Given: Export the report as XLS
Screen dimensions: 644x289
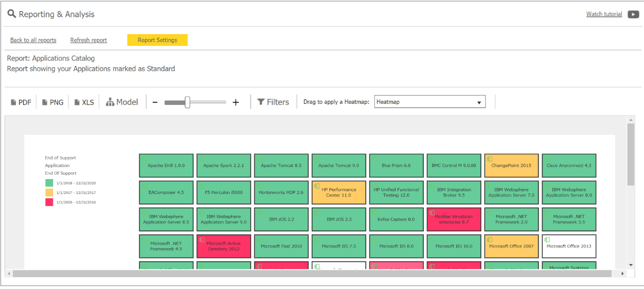Looking at the screenshot, I should pyautogui.click(x=84, y=102).
